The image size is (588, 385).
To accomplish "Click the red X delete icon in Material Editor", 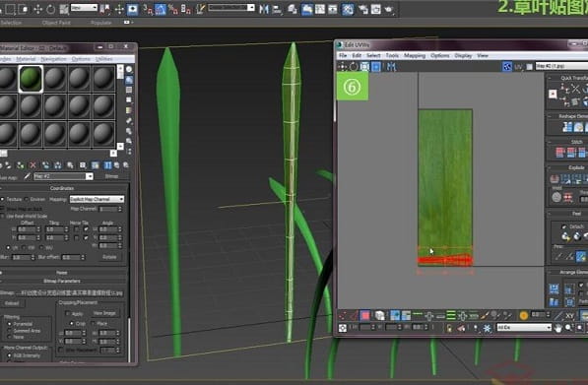I will (33, 165).
